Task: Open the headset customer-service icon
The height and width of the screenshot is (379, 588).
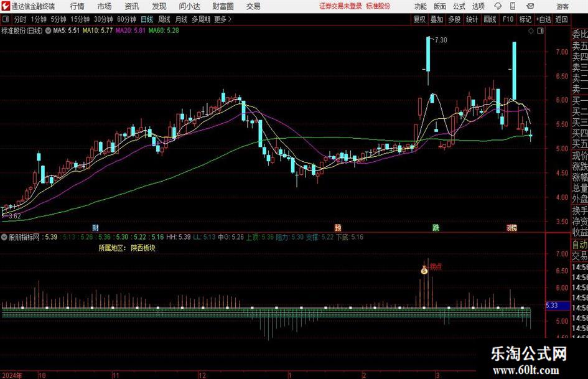Action: [498, 6]
